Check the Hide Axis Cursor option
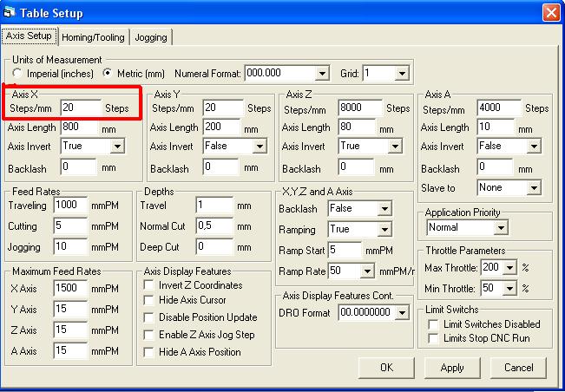Image resolution: width=565 pixels, height=392 pixels. click(x=149, y=302)
